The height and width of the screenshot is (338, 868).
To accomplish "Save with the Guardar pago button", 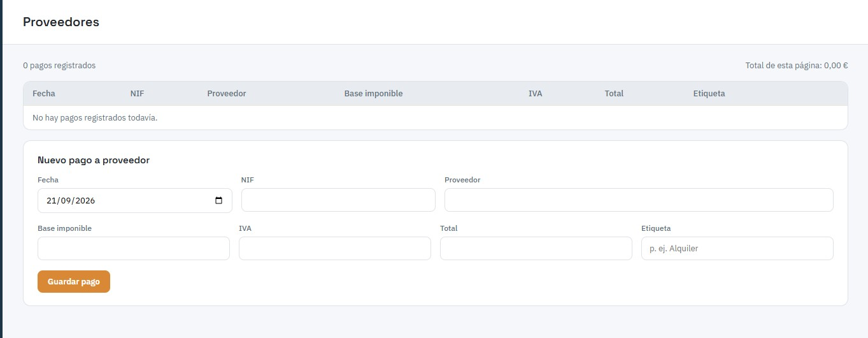I will (74, 281).
